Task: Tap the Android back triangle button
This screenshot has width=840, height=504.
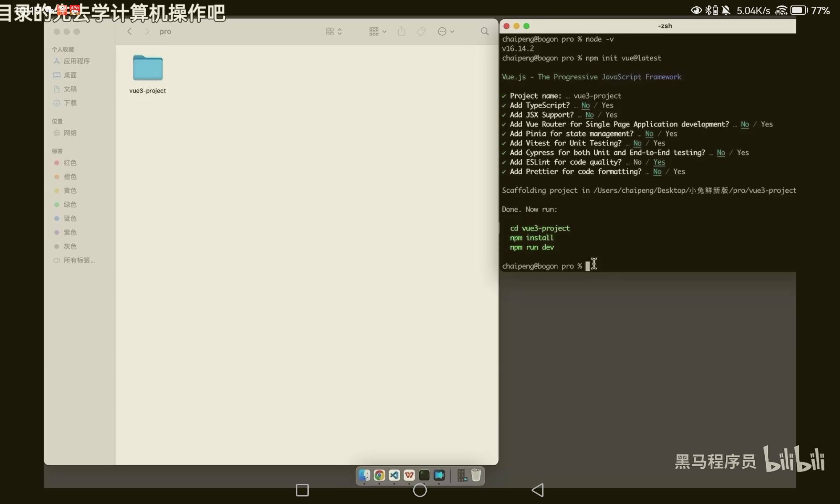Action: click(x=538, y=490)
